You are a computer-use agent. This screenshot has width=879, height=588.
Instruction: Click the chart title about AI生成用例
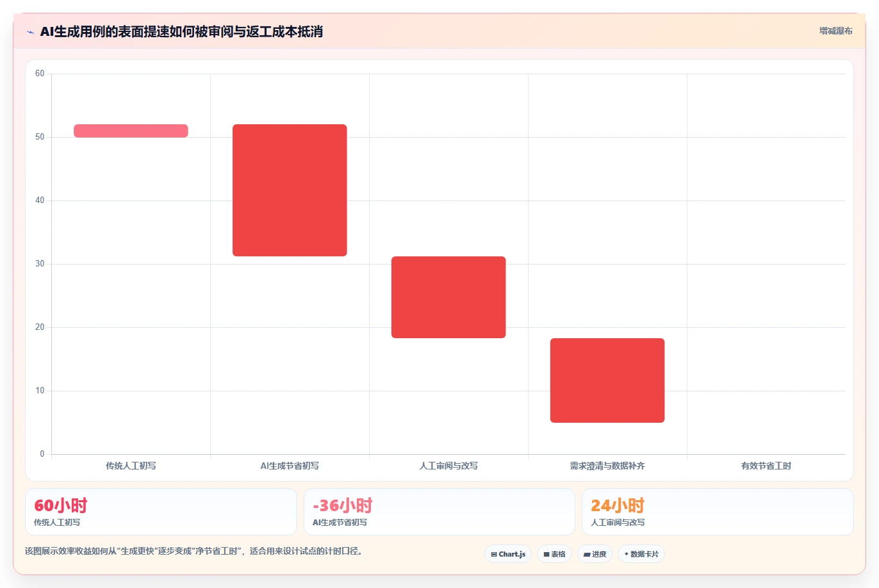point(181,31)
